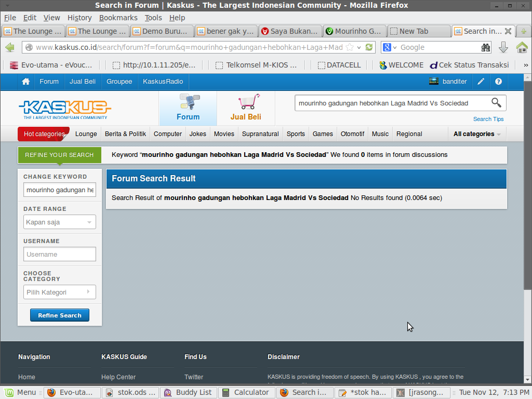Click the Firefox back arrow button
The height and width of the screenshot is (399, 532).
pos(10,47)
